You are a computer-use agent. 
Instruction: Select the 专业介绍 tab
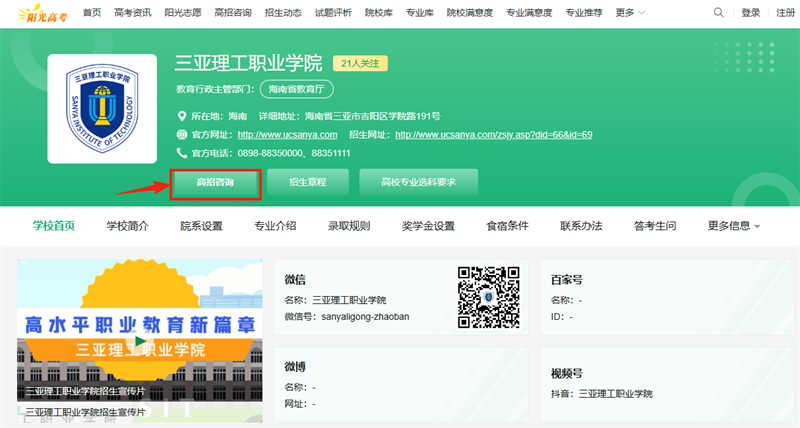275,226
